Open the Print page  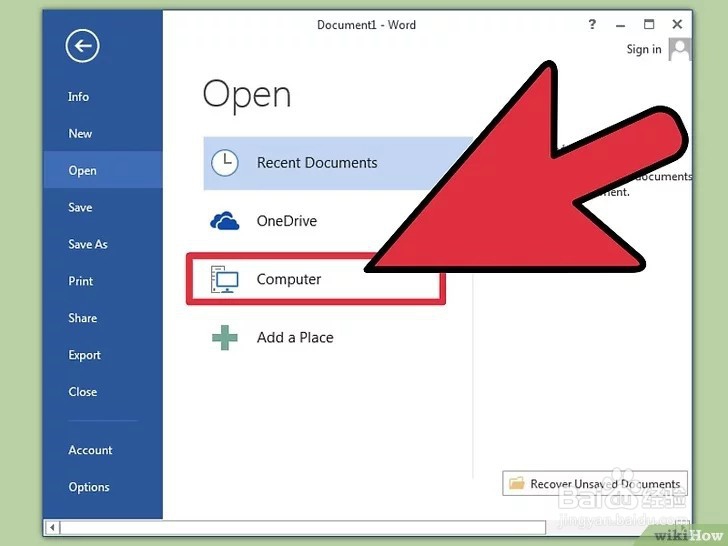(81, 281)
